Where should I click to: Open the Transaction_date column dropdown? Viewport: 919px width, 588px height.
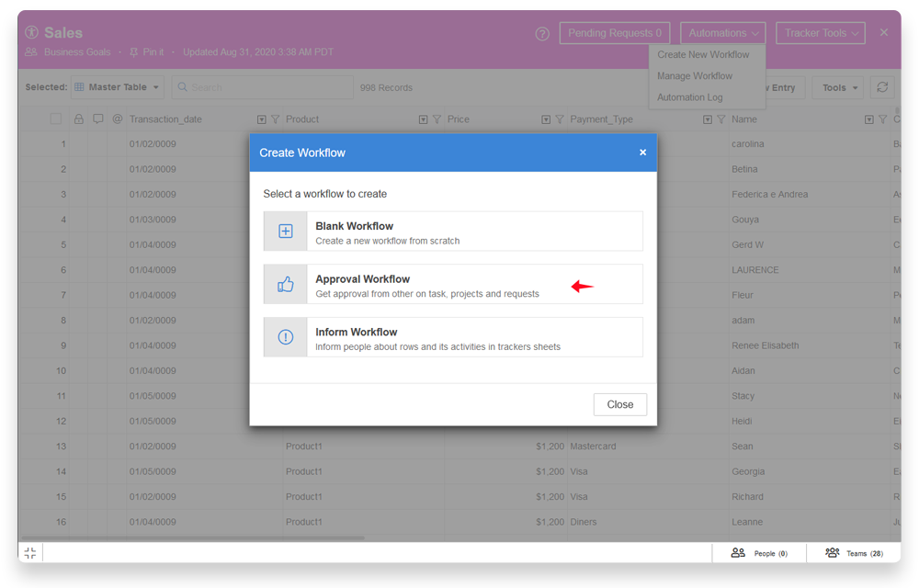(261, 119)
